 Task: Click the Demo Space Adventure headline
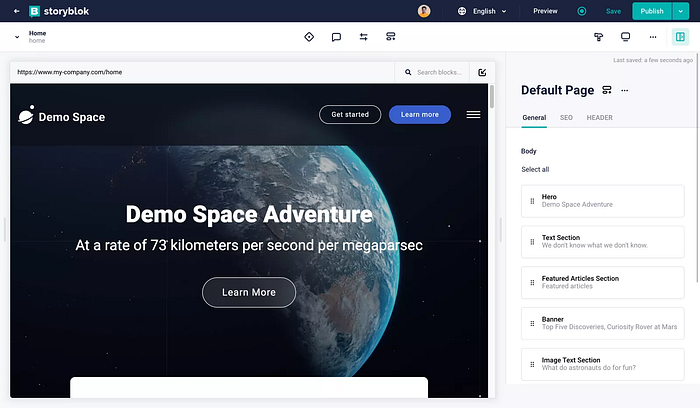pyautogui.click(x=249, y=214)
